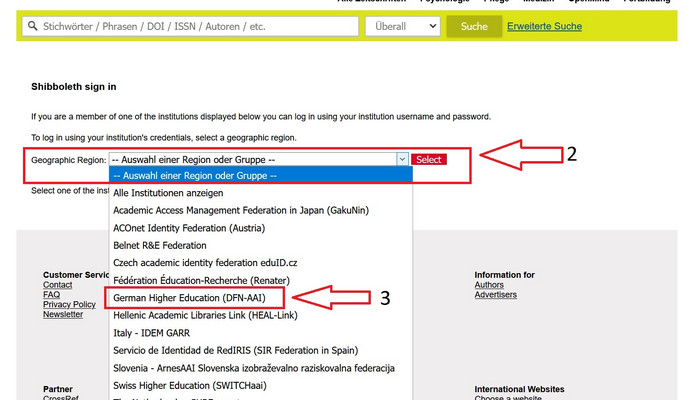Open the FAQ link

click(51, 295)
